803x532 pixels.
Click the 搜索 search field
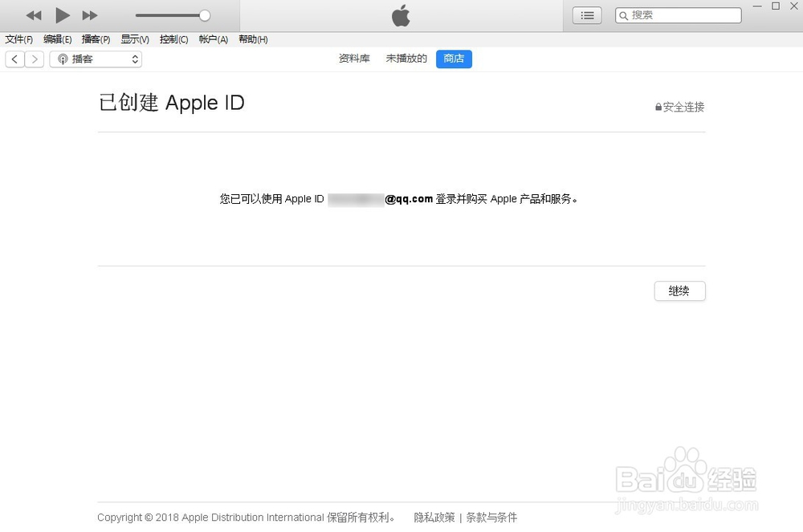coord(678,15)
